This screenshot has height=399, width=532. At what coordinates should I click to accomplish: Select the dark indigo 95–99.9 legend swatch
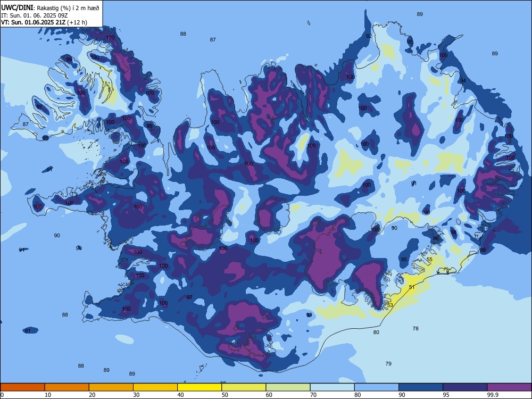pos(465,387)
